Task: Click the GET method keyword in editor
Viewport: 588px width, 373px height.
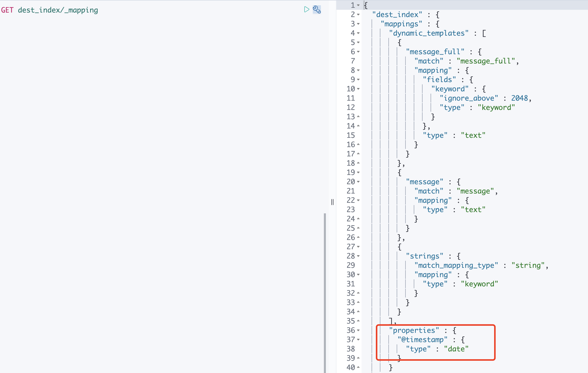Action: click(7, 10)
